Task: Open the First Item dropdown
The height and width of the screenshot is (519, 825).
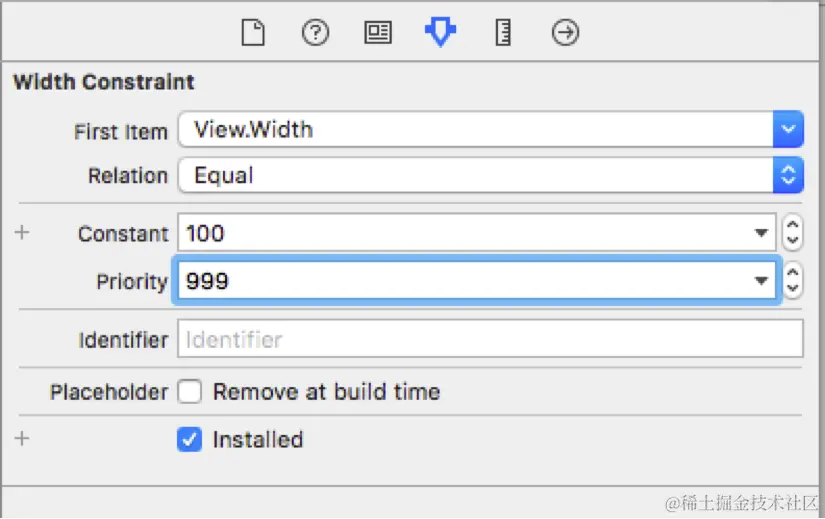Action: [x=789, y=129]
